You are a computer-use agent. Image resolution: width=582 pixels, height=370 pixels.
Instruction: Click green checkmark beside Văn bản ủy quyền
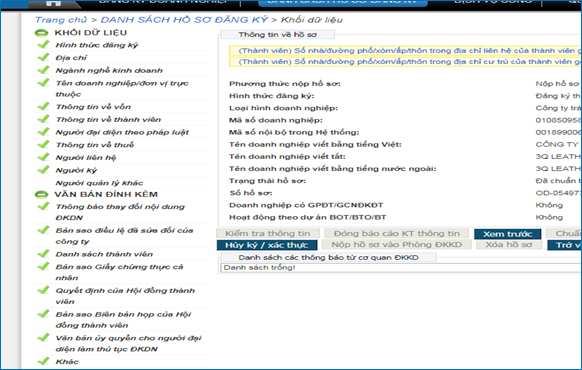click(43, 337)
